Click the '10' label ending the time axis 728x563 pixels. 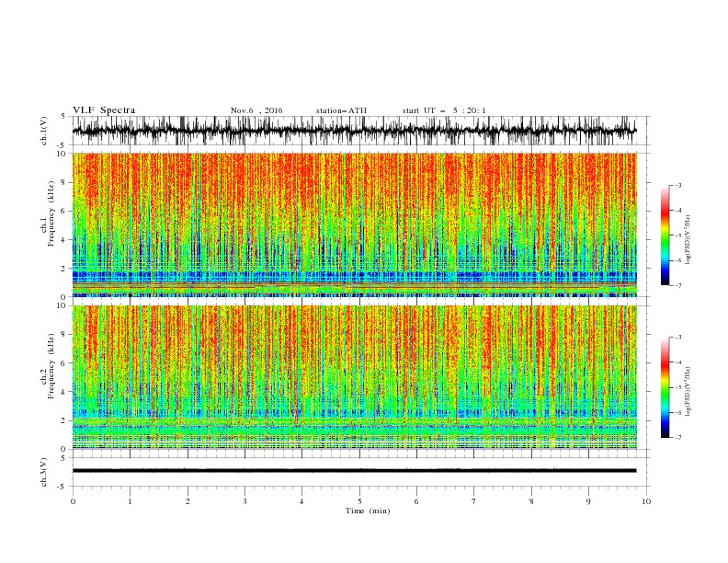(x=646, y=501)
